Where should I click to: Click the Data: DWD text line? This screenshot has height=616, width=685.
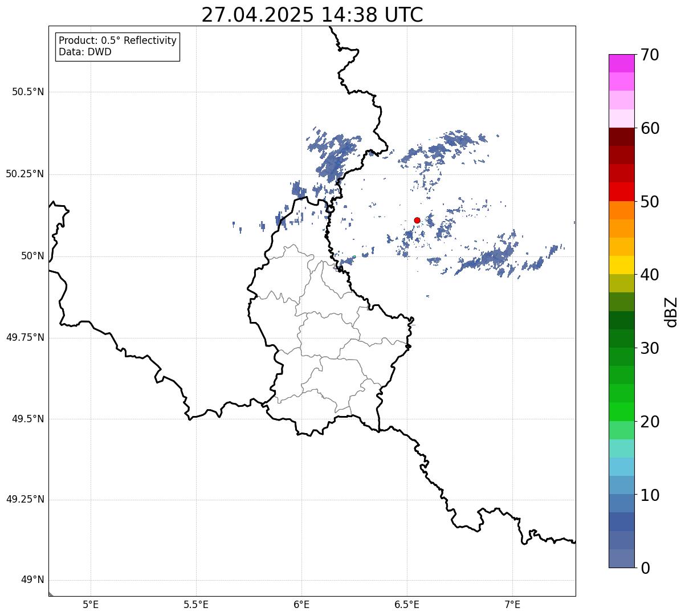click(85, 52)
